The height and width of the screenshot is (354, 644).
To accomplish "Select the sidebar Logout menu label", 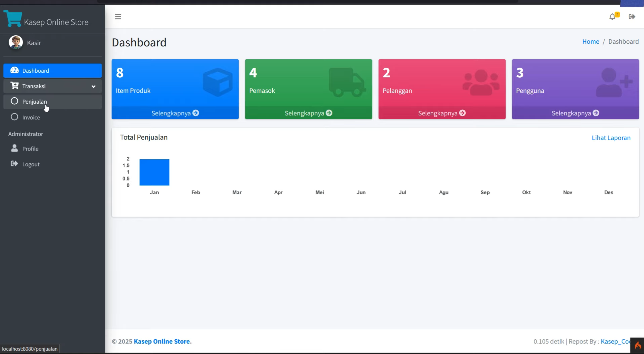I will 31,164.
